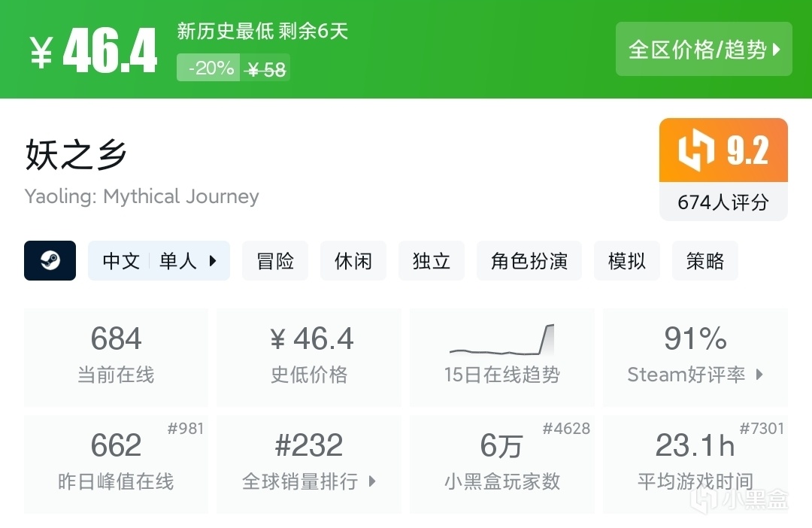The width and height of the screenshot is (812, 528).
Task: Expand 全球销量排行 sales ranking
Action: (308, 463)
